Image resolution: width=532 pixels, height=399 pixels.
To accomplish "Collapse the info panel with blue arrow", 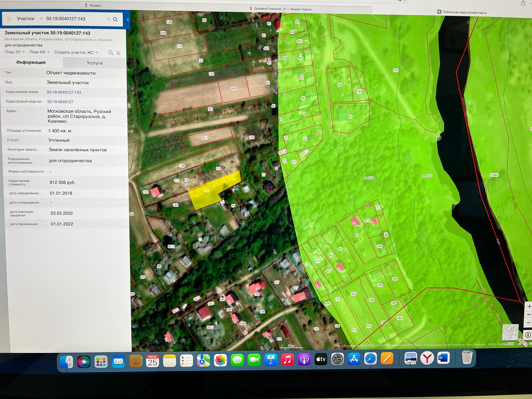I will (x=128, y=20).
